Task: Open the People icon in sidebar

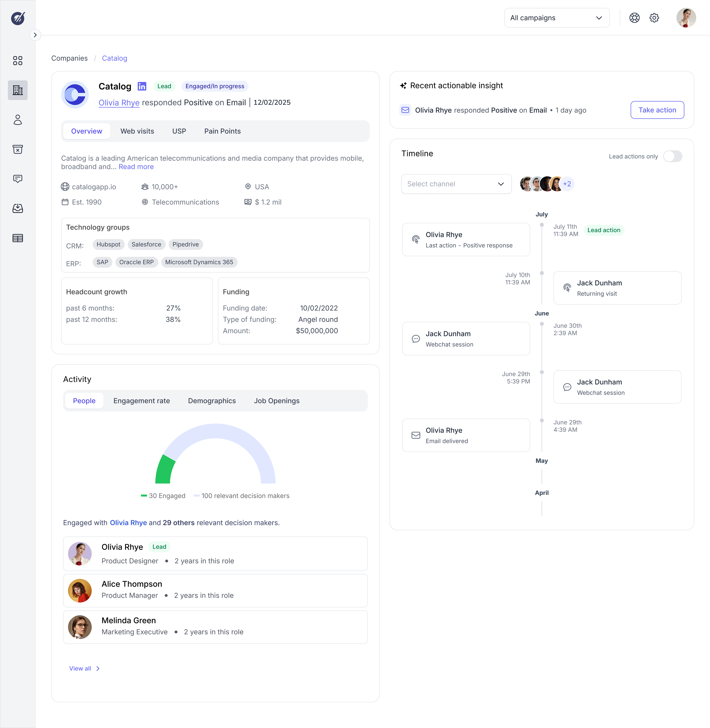Action: click(x=18, y=120)
